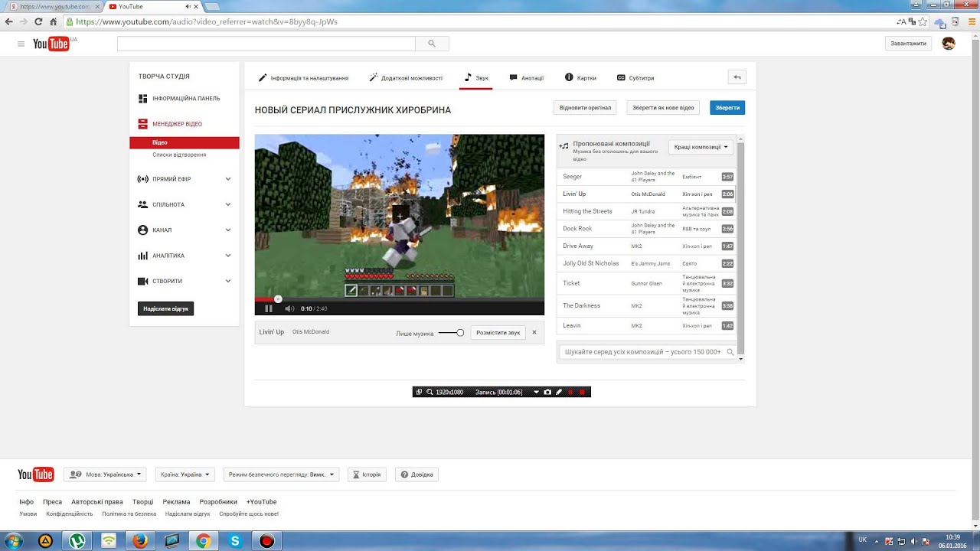The width and height of the screenshot is (980, 551).
Task: Open the Режим безпечного перегляду dropdown
Action: (x=281, y=474)
